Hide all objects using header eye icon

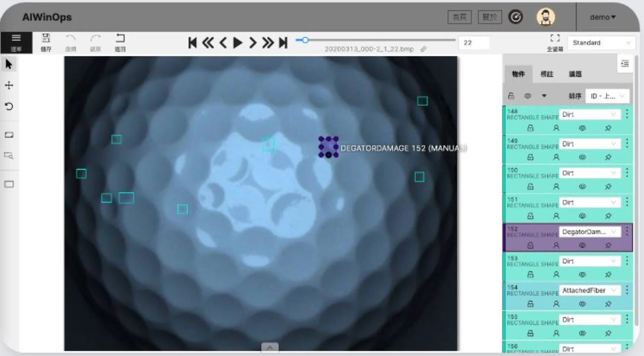(x=528, y=96)
